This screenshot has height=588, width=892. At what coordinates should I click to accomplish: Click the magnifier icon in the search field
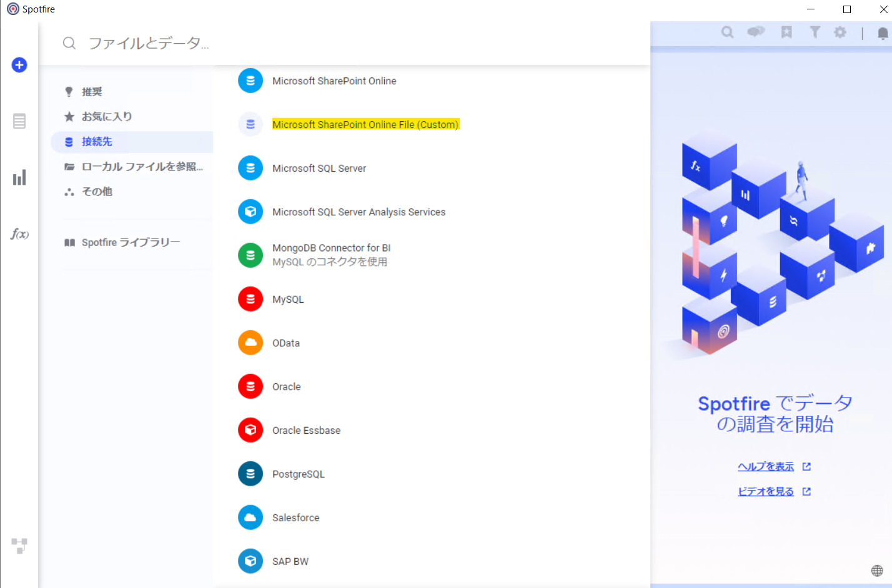[x=69, y=43]
